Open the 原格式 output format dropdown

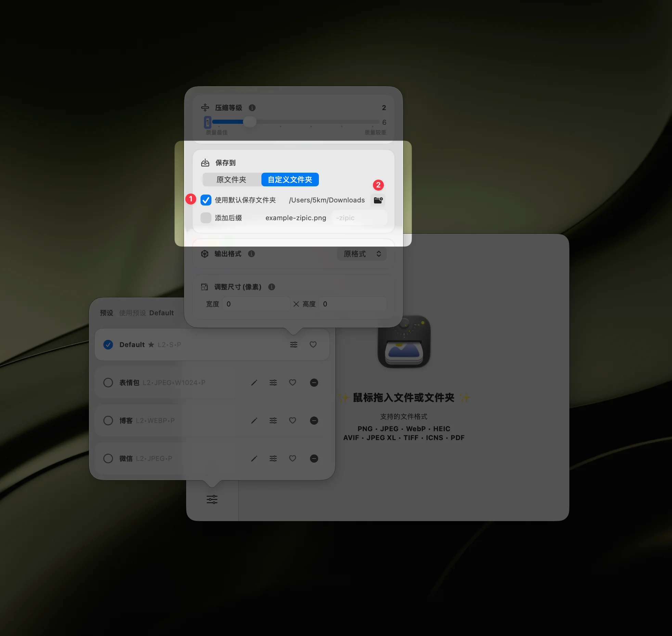click(x=362, y=254)
